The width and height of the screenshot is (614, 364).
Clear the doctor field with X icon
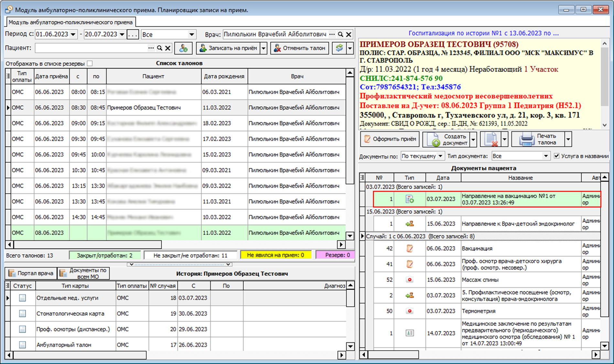tap(349, 35)
